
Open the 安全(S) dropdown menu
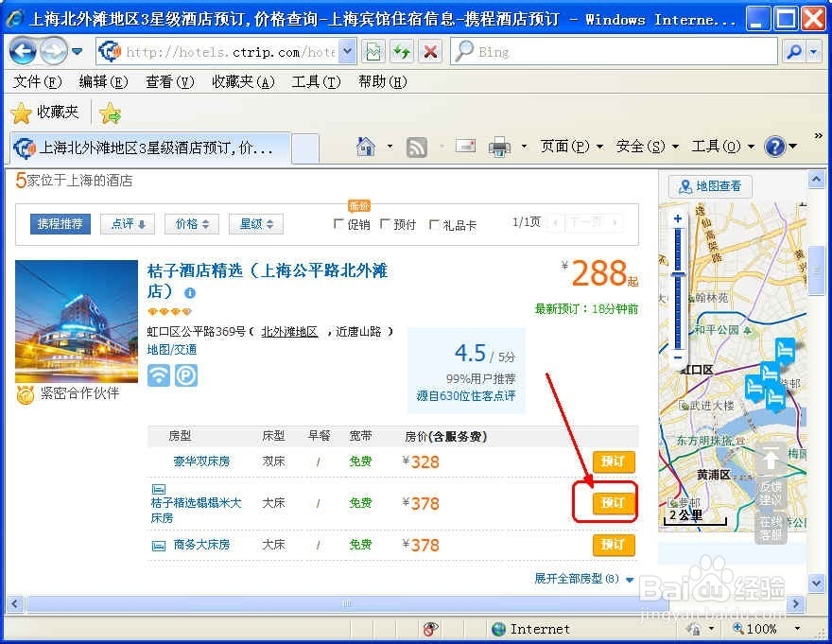coord(648,146)
